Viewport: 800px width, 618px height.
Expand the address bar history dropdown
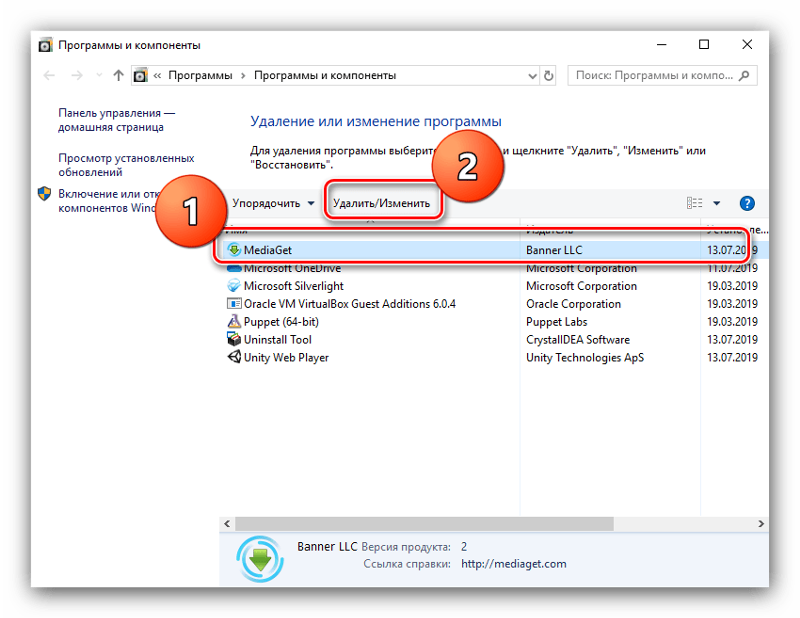pyautogui.click(x=528, y=75)
